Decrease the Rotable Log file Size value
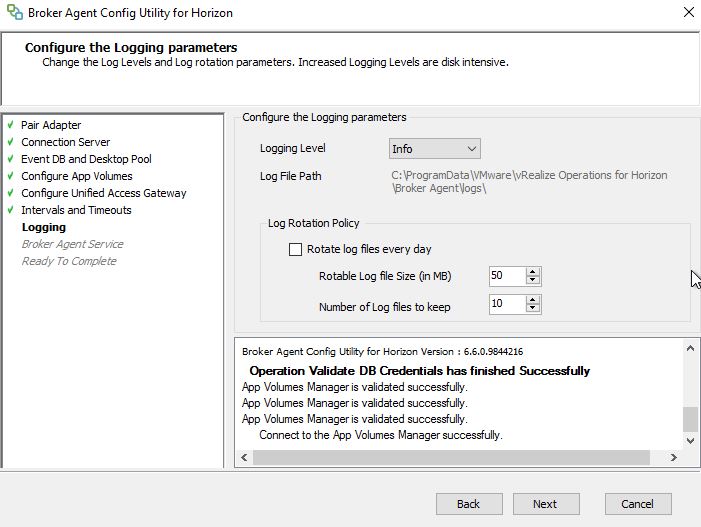This screenshot has height=527, width=701. pos(532,280)
